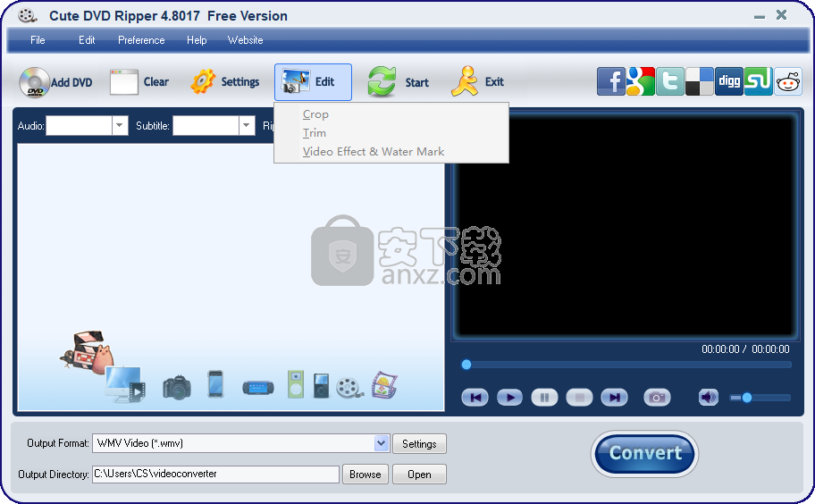The width and height of the screenshot is (815, 504).
Task: Open Settings with the gear icon
Action: [x=203, y=81]
